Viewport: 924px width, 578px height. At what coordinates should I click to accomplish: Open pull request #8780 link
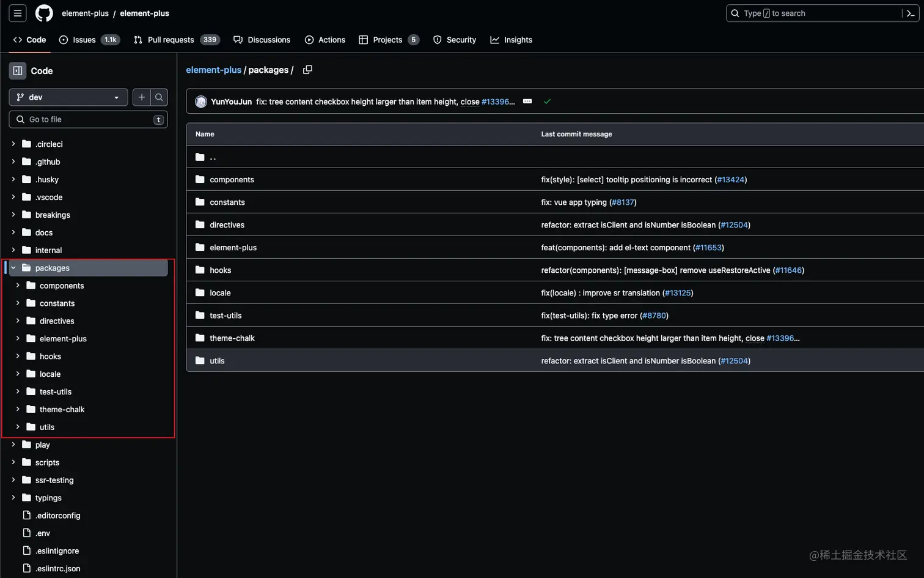654,315
